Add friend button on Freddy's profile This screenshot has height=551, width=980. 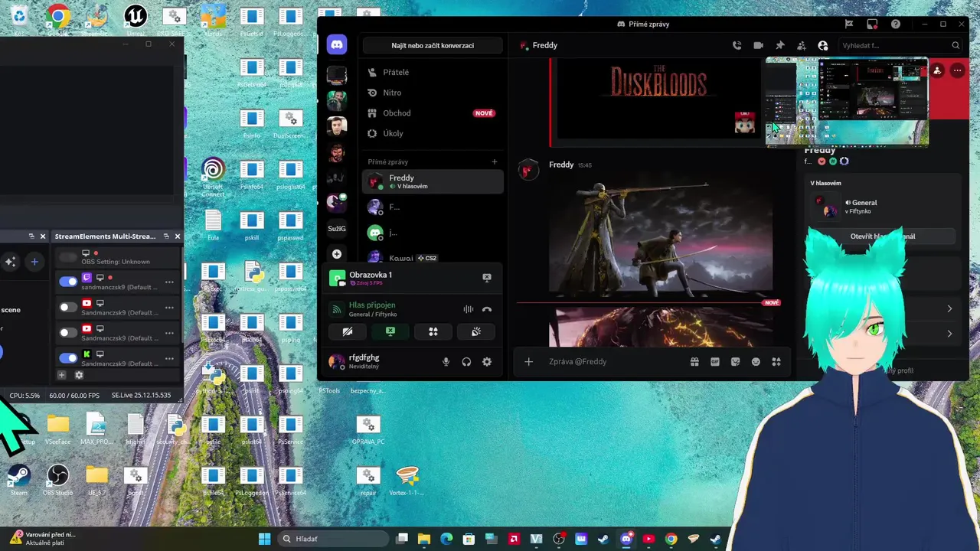pyautogui.click(x=937, y=70)
